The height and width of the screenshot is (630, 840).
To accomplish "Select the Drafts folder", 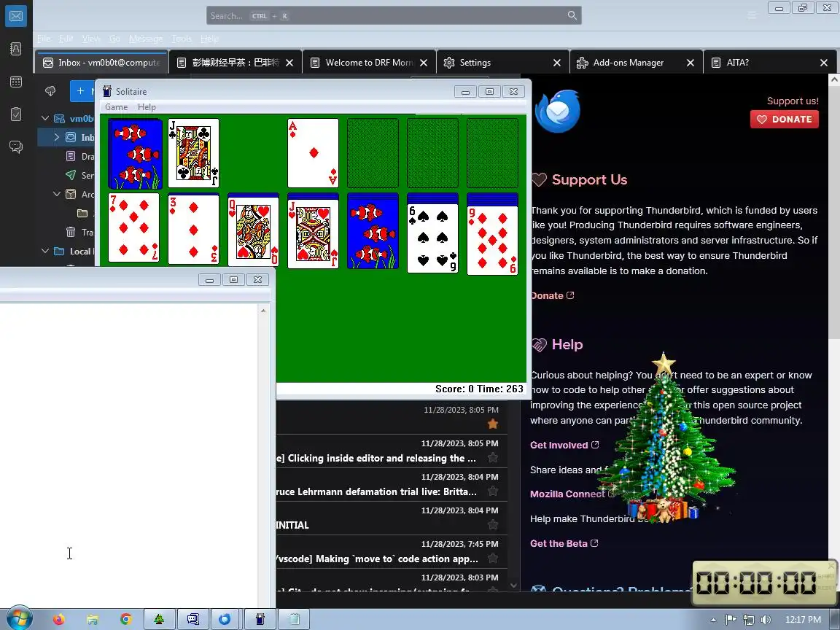I will 79,156.
